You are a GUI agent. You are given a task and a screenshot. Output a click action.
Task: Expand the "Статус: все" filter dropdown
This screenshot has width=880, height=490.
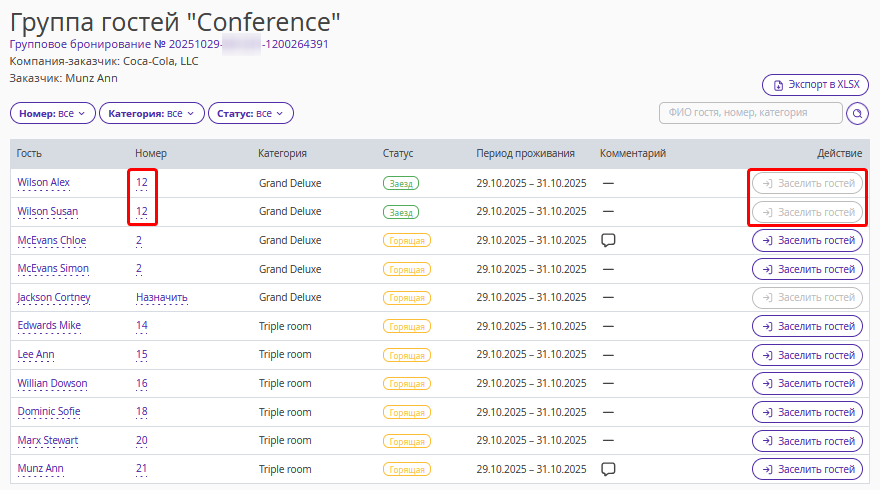click(x=250, y=114)
